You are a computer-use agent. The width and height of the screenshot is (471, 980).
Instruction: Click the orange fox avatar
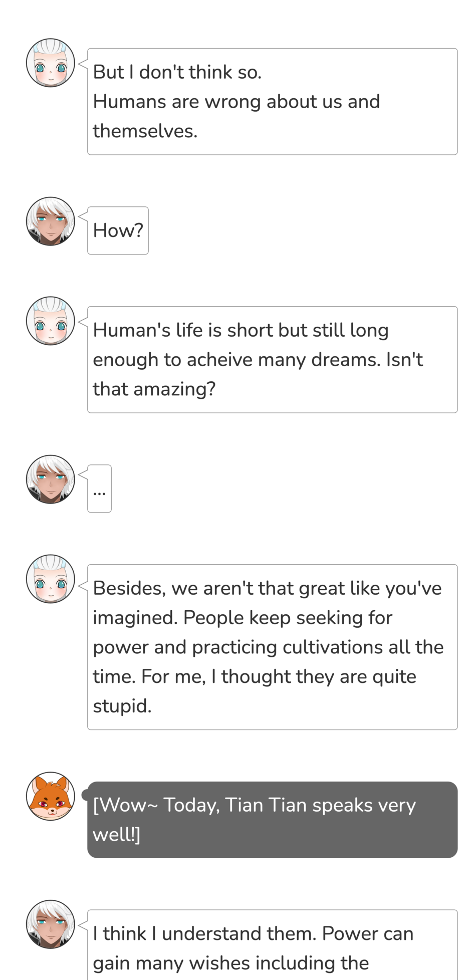50,796
